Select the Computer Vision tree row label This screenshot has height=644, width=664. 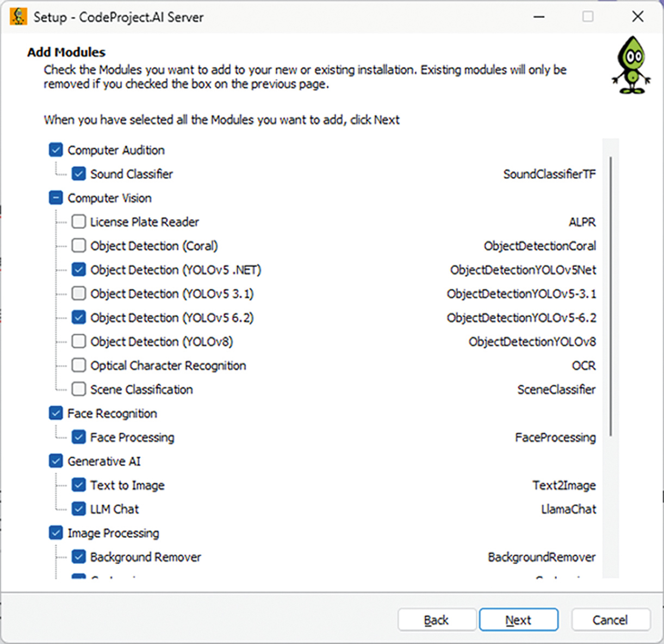tap(109, 198)
